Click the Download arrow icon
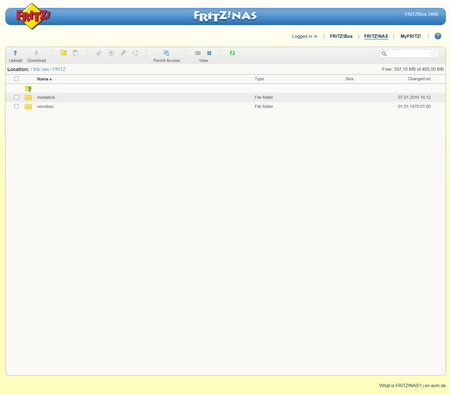Screen dimensions: 450x395 coord(36,53)
